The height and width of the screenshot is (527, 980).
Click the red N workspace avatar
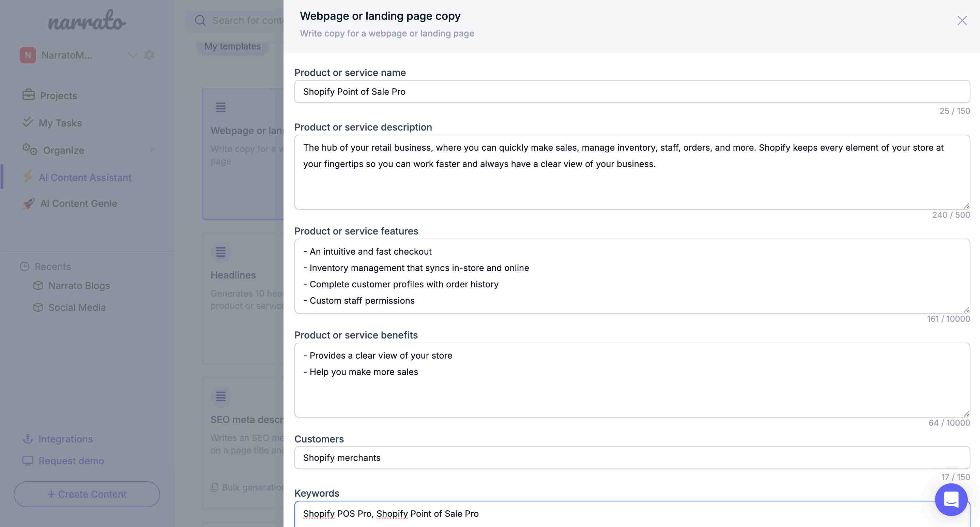[x=28, y=55]
